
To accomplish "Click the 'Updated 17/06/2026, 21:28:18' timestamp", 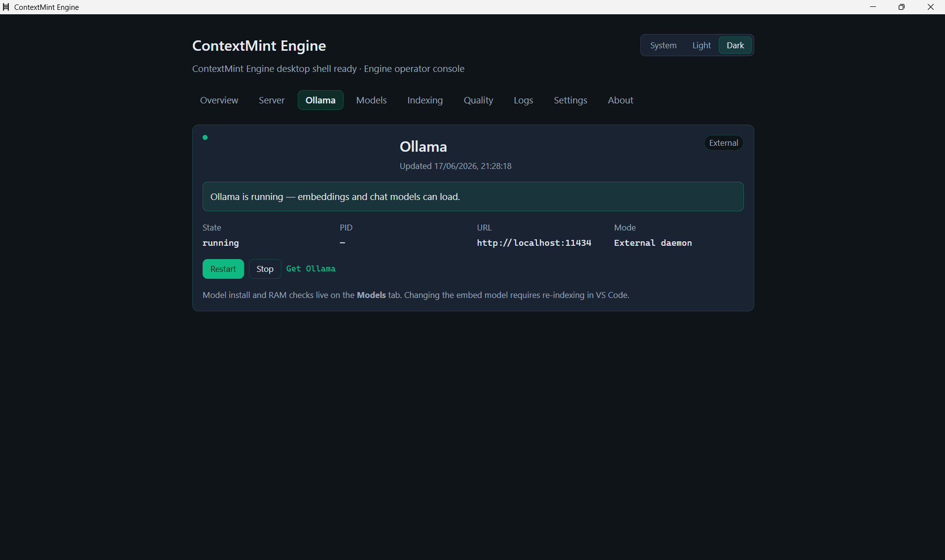I will [455, 166].
